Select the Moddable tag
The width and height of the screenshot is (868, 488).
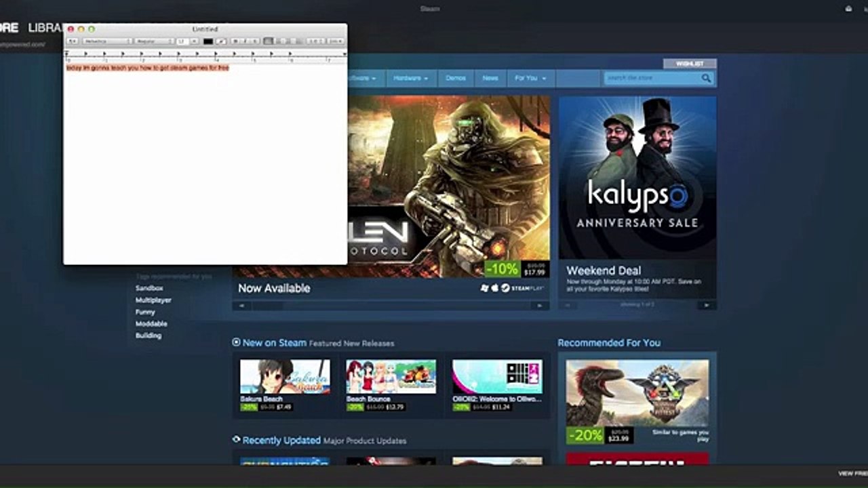(151, 324)
